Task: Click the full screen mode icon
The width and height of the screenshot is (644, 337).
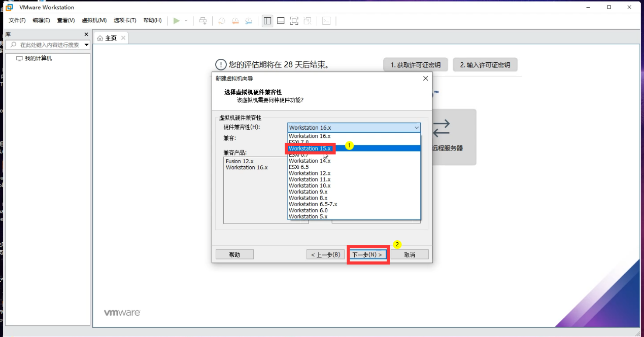Action: click(x=294, y=21)
